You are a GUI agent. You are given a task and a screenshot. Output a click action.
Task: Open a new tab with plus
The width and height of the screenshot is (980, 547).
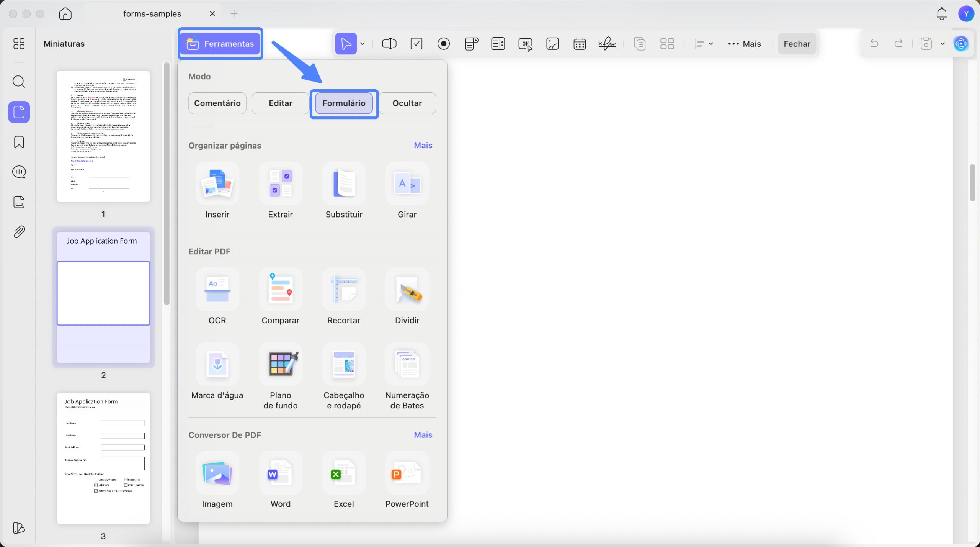(234, 14)
